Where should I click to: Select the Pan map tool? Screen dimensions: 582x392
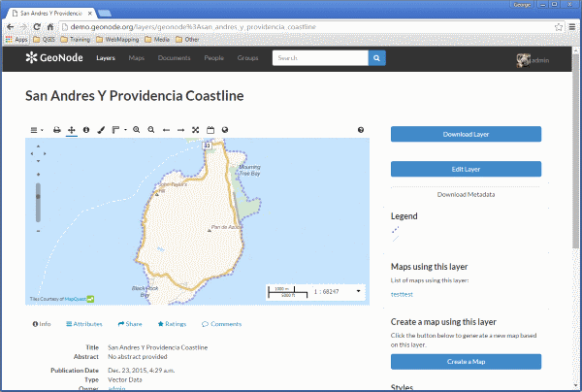(71, 130)
